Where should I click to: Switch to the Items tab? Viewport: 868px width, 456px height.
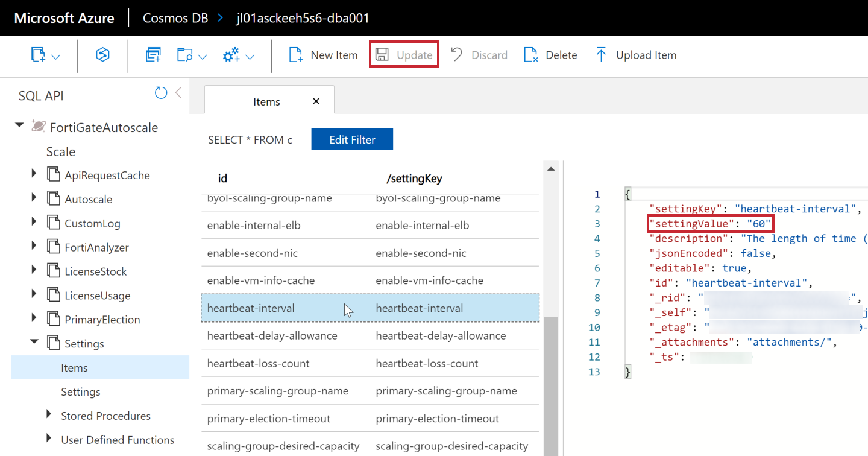(267, 101)
